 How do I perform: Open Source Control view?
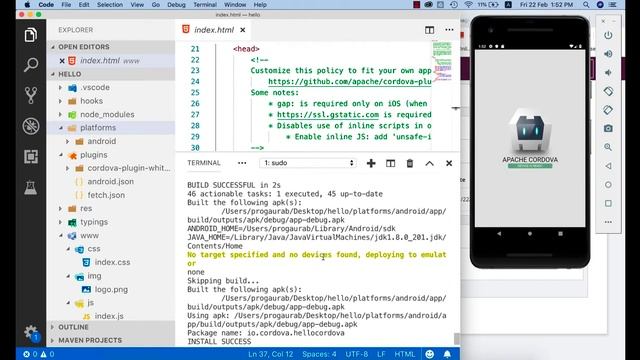tap(31, 96)
